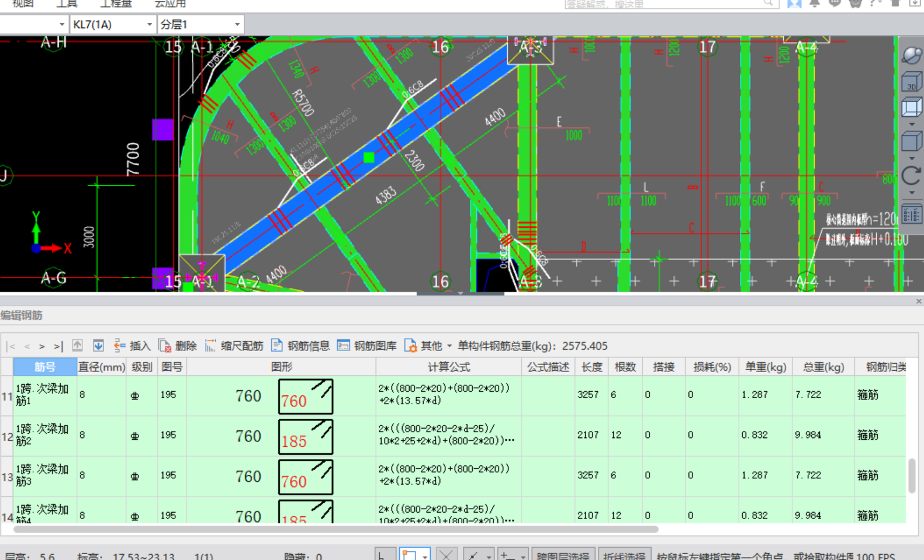924x560 pixels.
Task: Click 总重(kg) column header
Action: [823, 367]
